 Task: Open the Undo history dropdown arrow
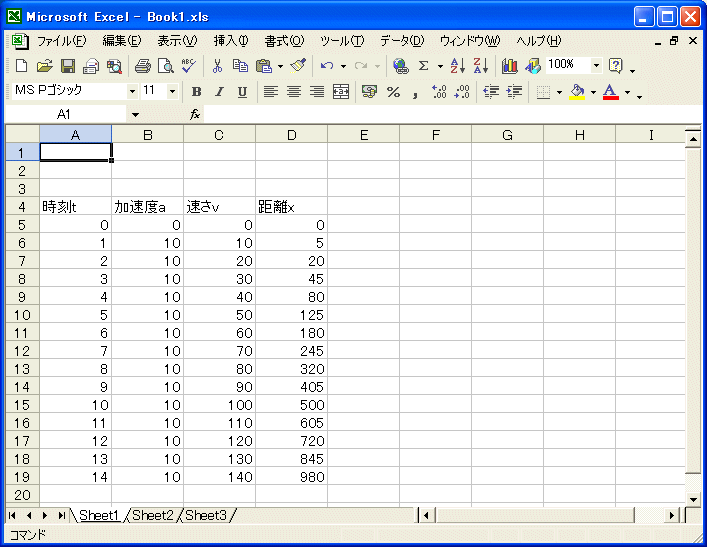tap(344, 66)
